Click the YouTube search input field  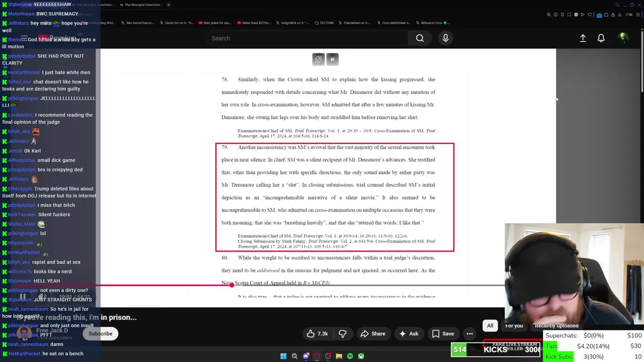click(x=307, y=38)
